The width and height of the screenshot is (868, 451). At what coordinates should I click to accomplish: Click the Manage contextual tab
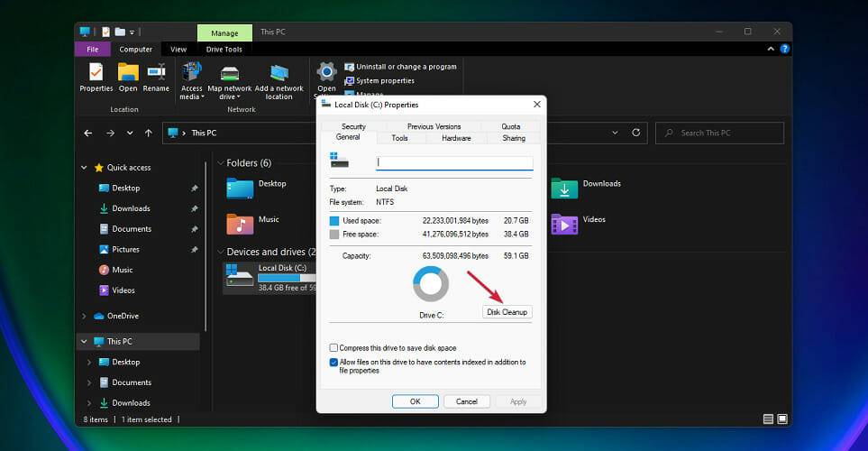(224, 32)
